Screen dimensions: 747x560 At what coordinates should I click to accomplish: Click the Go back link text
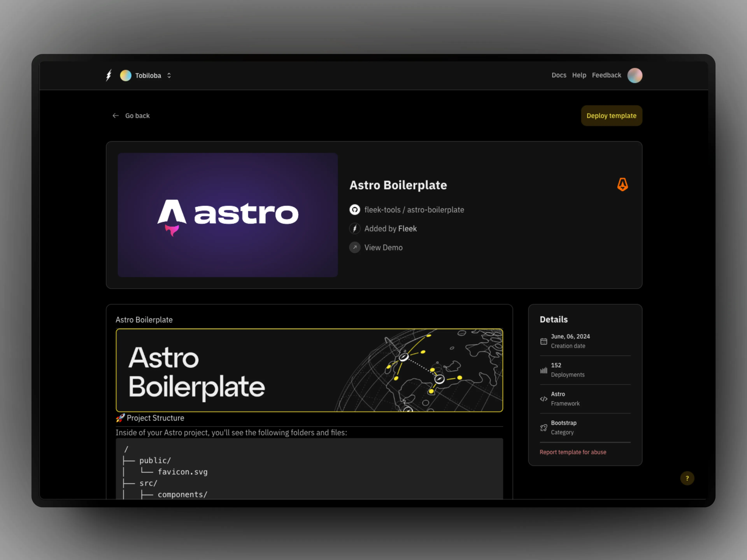click(x=137, y=116)
